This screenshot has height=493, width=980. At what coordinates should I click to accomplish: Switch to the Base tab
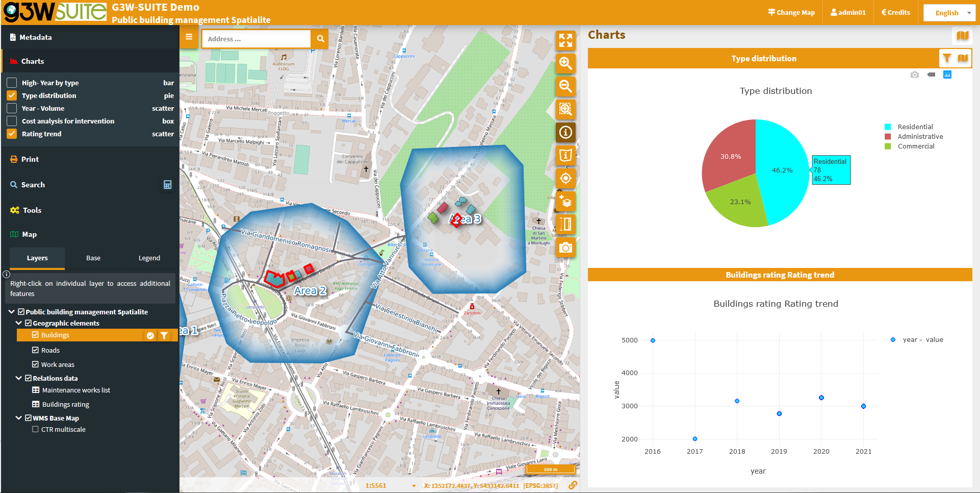93,258
